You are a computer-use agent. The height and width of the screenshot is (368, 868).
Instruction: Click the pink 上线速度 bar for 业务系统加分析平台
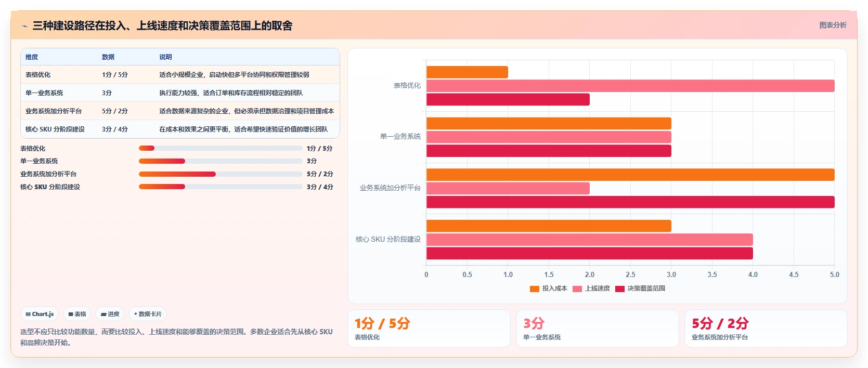pos(508,188)
